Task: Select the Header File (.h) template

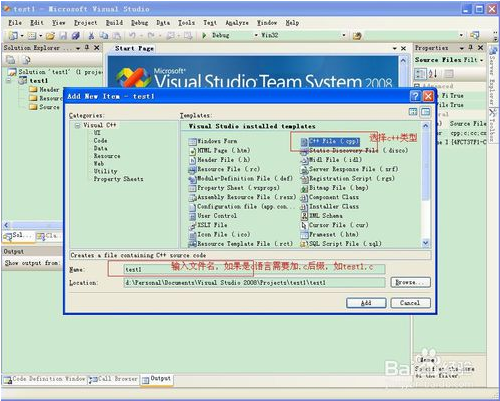Action: click(x=220, y=160)
